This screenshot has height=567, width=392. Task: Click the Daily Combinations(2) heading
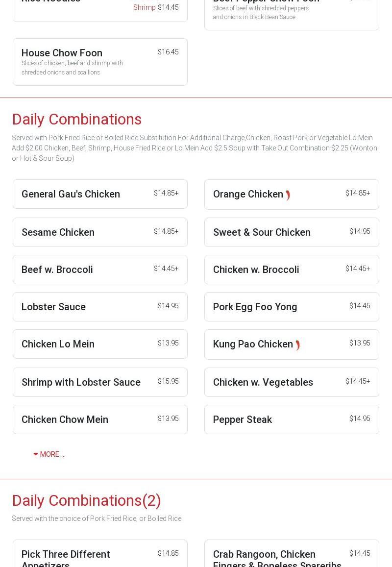86,500
